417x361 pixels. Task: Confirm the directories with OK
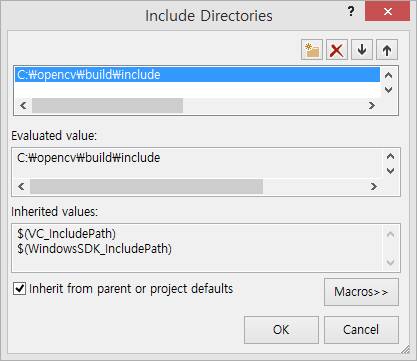(x=281, y=330)
